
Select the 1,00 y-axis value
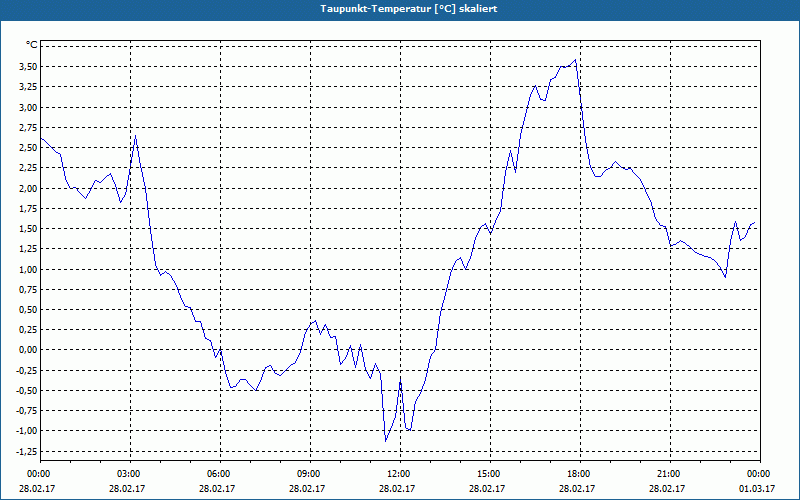[x=28, y=269]
